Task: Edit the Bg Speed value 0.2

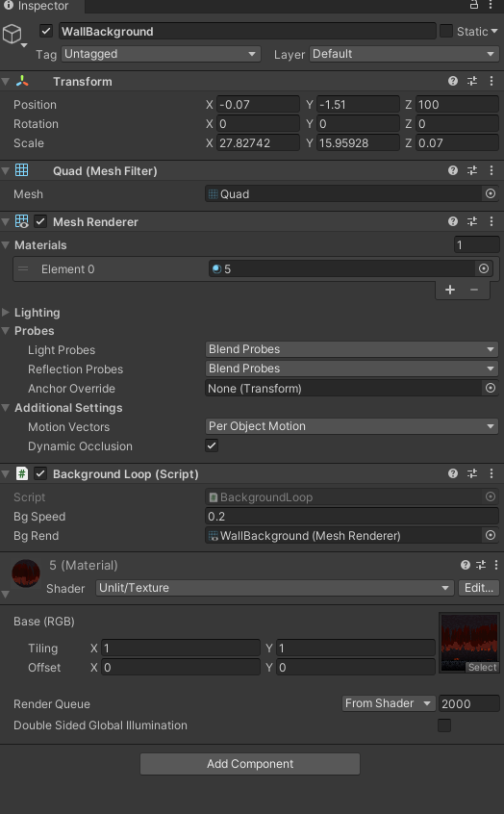Action: (x=352, y=517)
